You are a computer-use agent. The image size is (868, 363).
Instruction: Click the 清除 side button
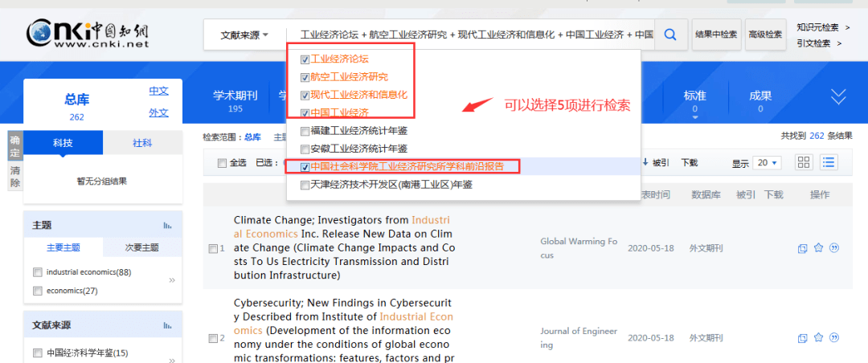tap(15, 176)
